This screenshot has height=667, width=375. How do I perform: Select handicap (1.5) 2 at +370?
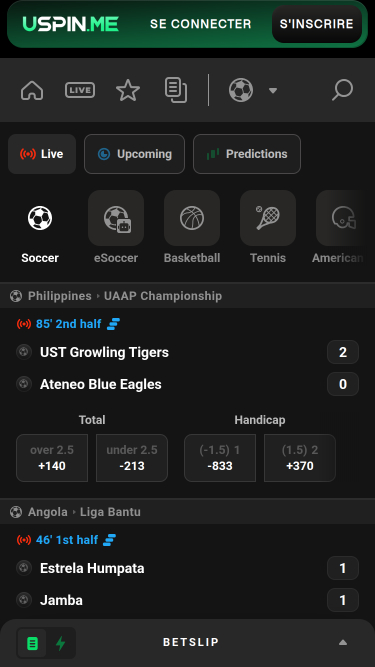(300, 458)
